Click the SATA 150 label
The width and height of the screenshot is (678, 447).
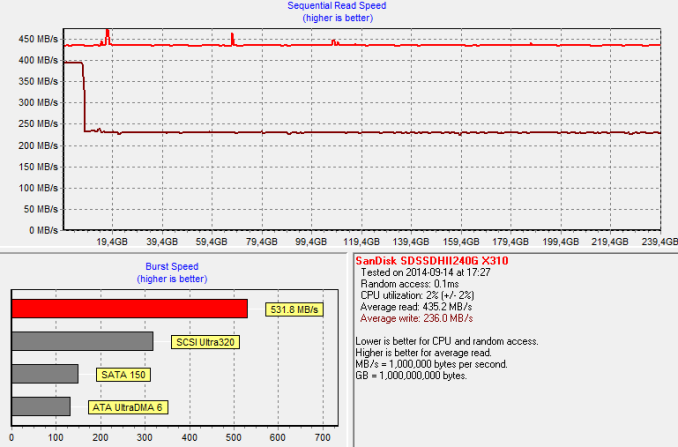124,374
